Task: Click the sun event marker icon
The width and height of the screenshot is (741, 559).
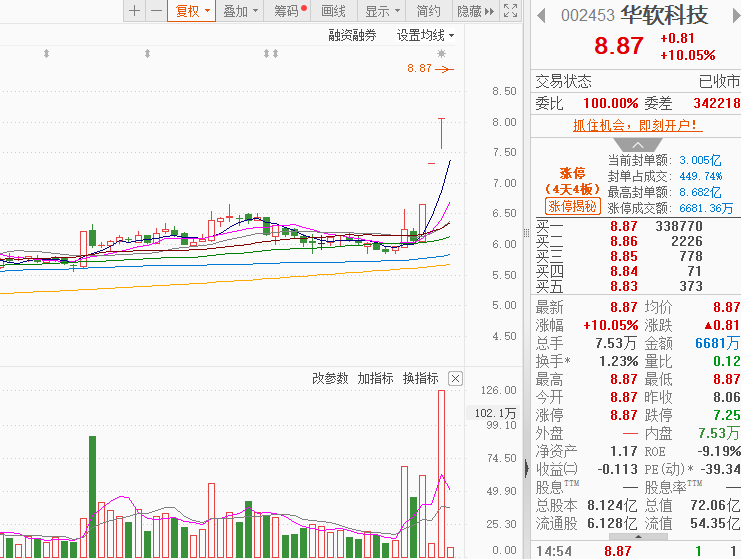Action: [x=441, y=53]
